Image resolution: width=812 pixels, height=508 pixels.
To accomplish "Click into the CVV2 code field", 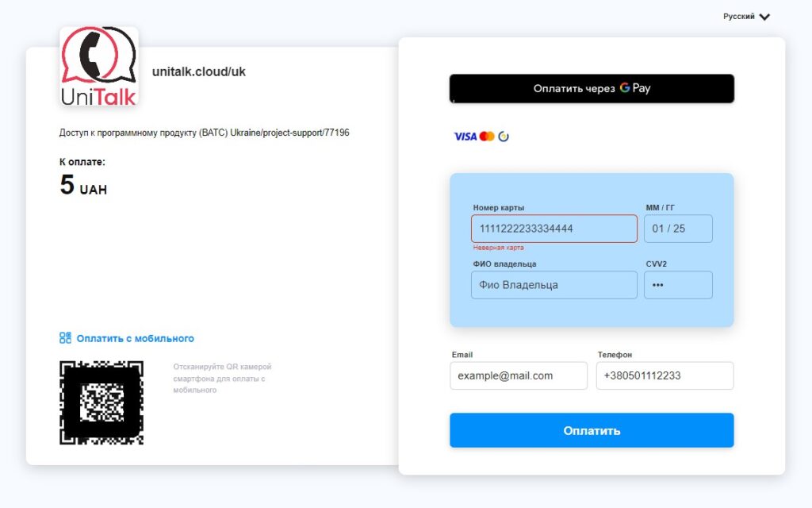I will point(678,285).
